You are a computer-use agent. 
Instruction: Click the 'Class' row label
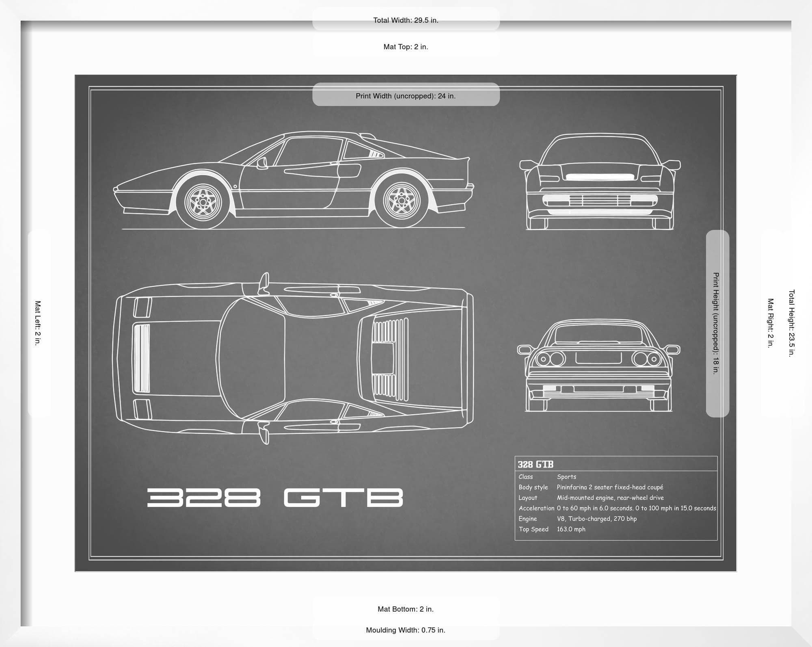click(x=526, y=477)
